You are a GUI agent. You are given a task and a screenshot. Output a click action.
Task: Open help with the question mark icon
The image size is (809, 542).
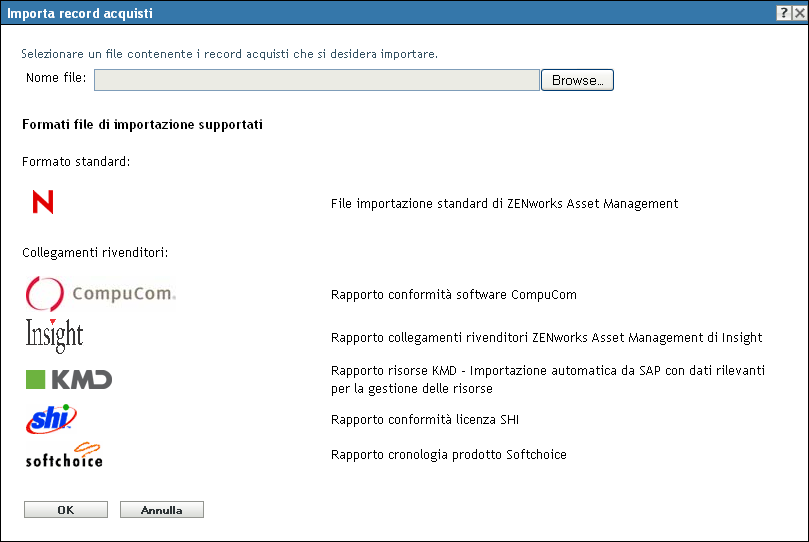tap(783, 13)
